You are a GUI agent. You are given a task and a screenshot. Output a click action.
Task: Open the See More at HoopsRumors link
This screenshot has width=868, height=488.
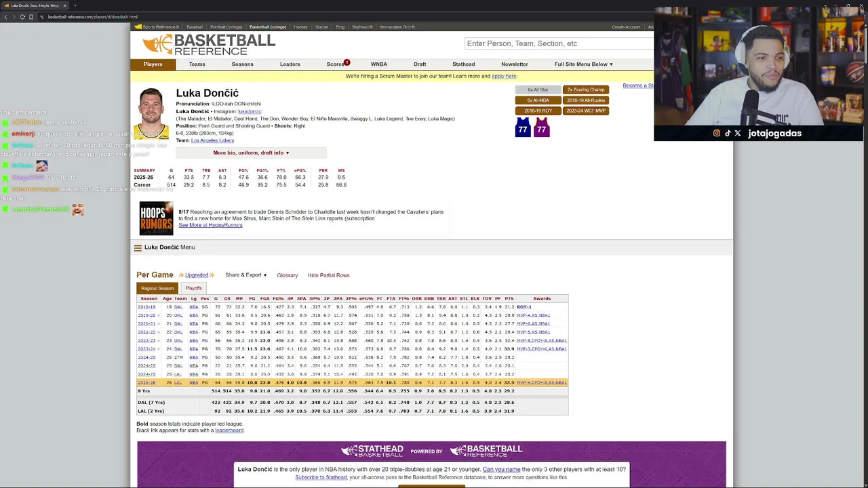coord(210,225)
